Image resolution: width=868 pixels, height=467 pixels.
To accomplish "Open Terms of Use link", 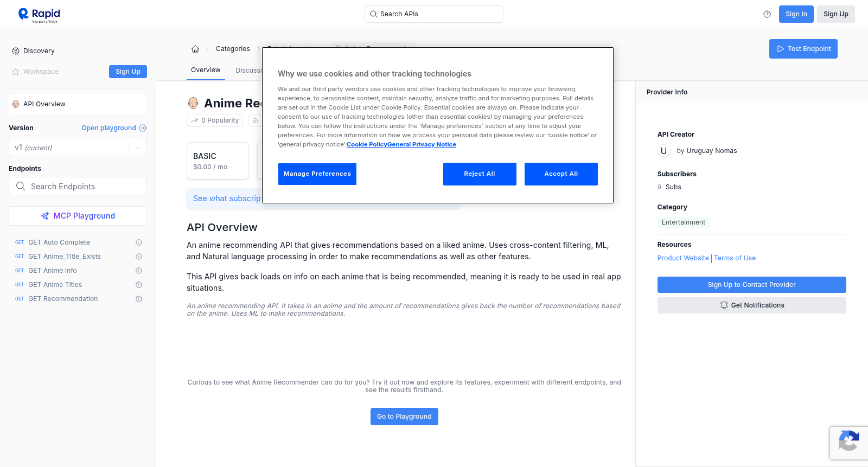I will 735,258.
